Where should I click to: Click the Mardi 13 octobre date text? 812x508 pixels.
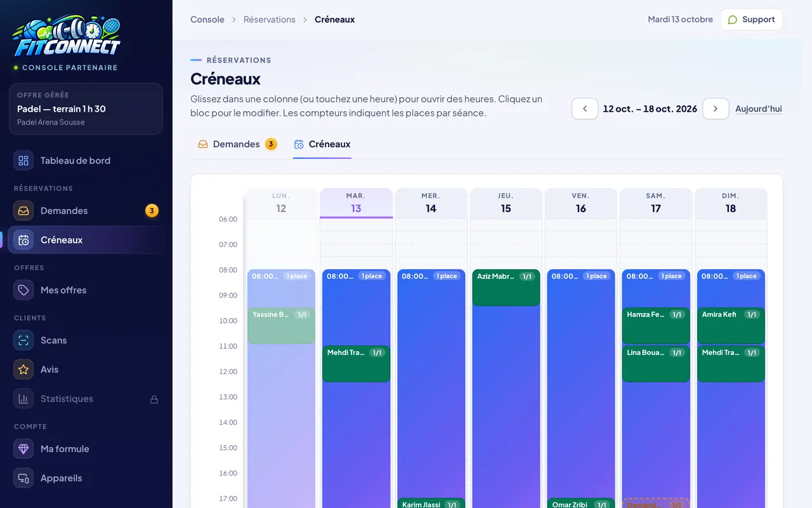click(680, 20)
